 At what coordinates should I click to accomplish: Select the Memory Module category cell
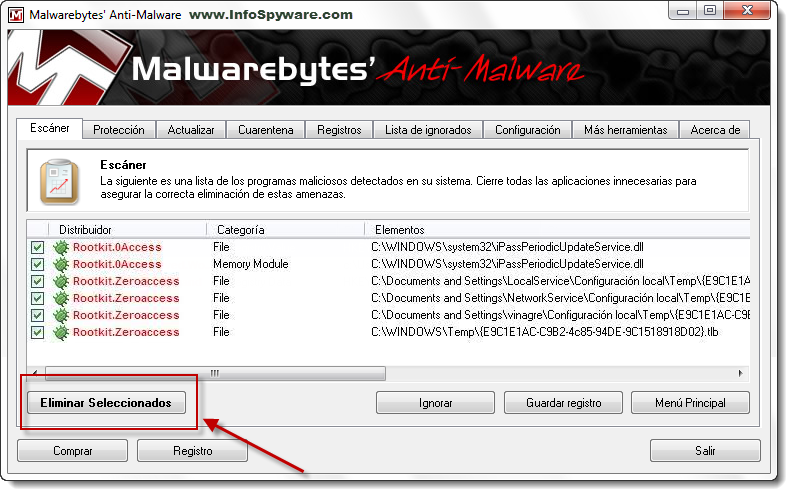coord(251,264)
